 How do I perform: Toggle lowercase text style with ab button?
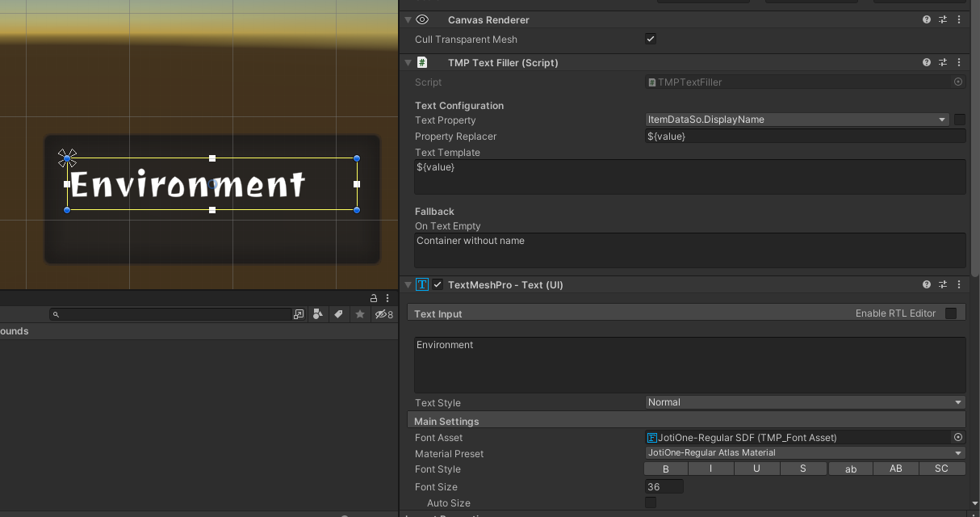tap(850, 469)
